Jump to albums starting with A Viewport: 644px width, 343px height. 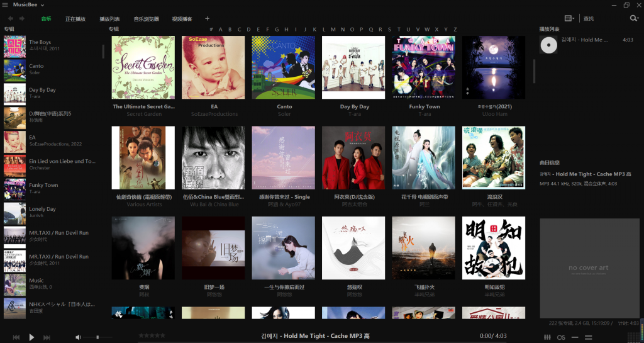coord(221,30)
